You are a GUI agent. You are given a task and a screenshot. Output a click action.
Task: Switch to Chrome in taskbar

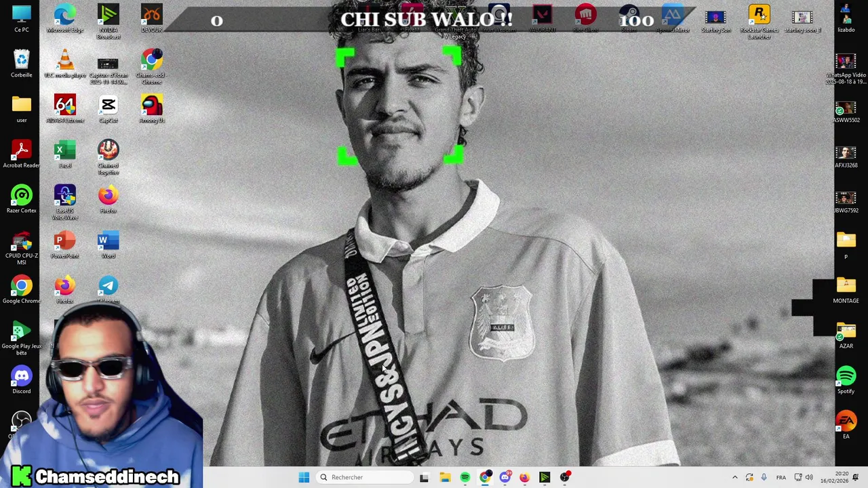coord(485,477)
